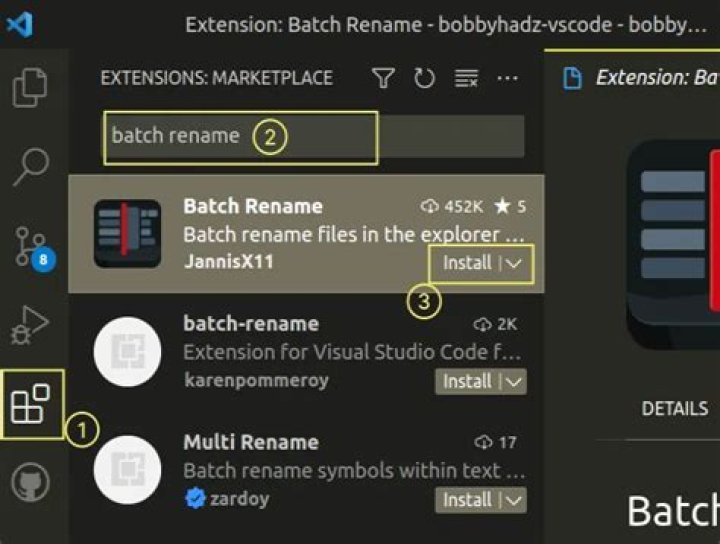The image size is (720, 544).
Task: Open the GitHub view in the activity bar
Action: (x=30, y=482)
